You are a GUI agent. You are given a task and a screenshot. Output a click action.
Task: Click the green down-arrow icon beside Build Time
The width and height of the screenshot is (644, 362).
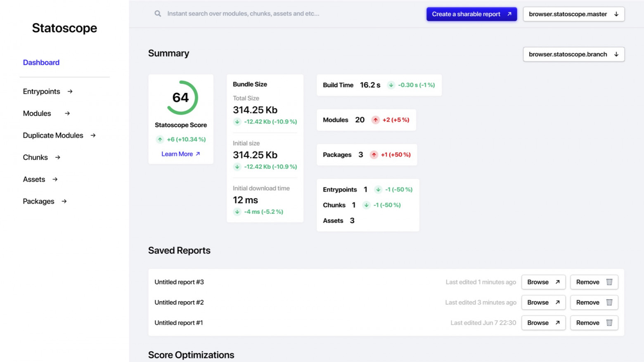(x=391, y=85)
